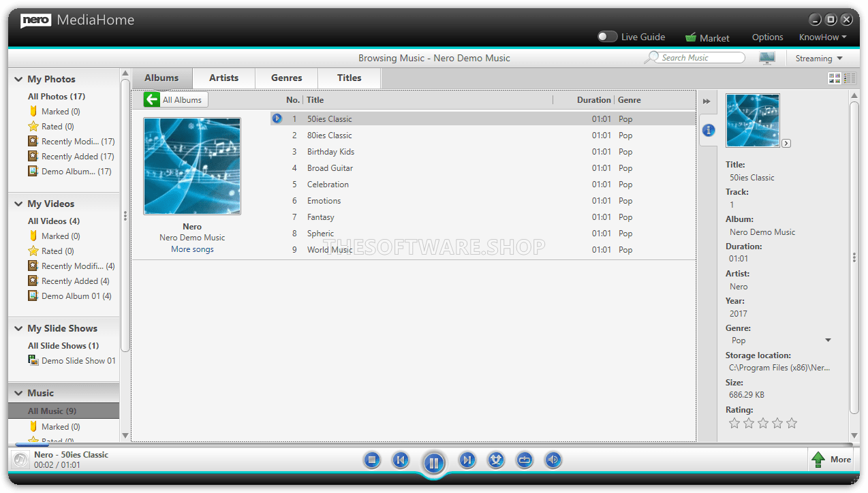Click the magnifier search icon
868x493 pixels.
click(652, 58)
